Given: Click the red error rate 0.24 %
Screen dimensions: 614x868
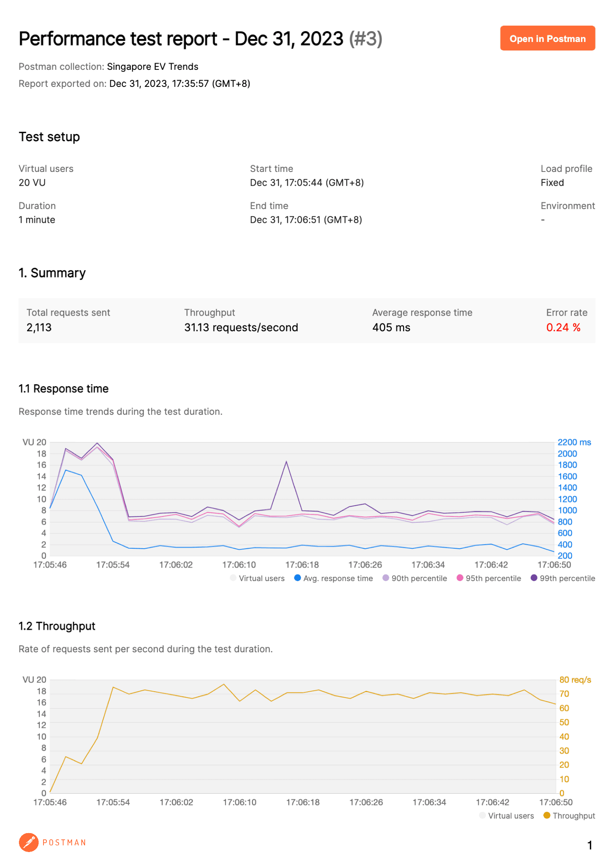Looking at the screenshot, I should click(x=563, y=327).
